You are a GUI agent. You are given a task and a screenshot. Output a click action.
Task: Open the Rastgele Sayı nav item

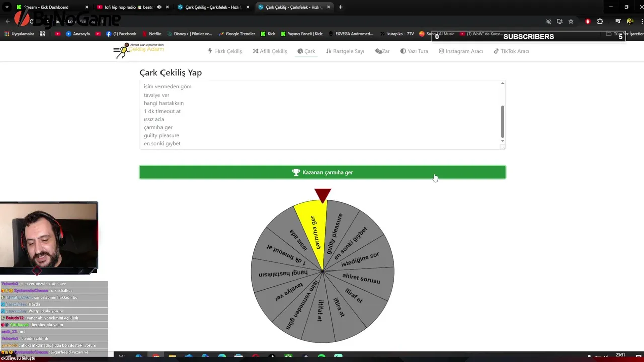coord(345,51)
